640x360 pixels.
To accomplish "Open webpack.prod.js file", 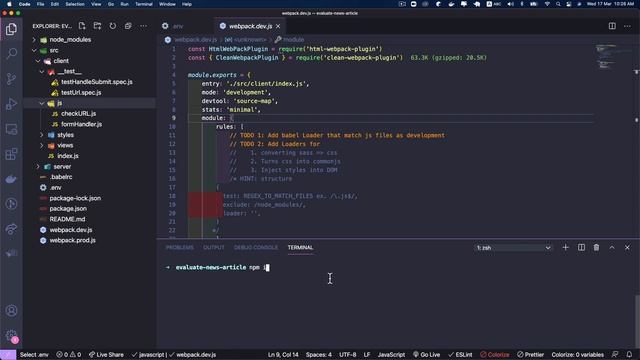I will click(72, 240).
